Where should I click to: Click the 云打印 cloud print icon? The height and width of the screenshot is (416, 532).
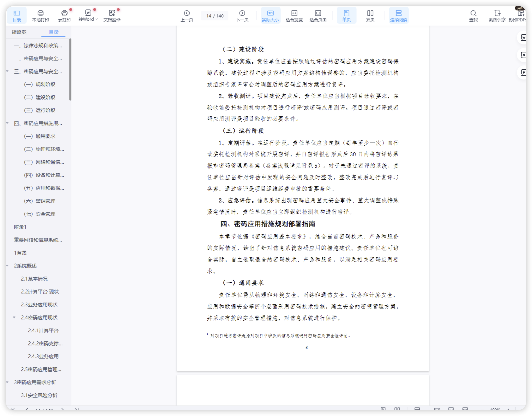coord(64,15)
